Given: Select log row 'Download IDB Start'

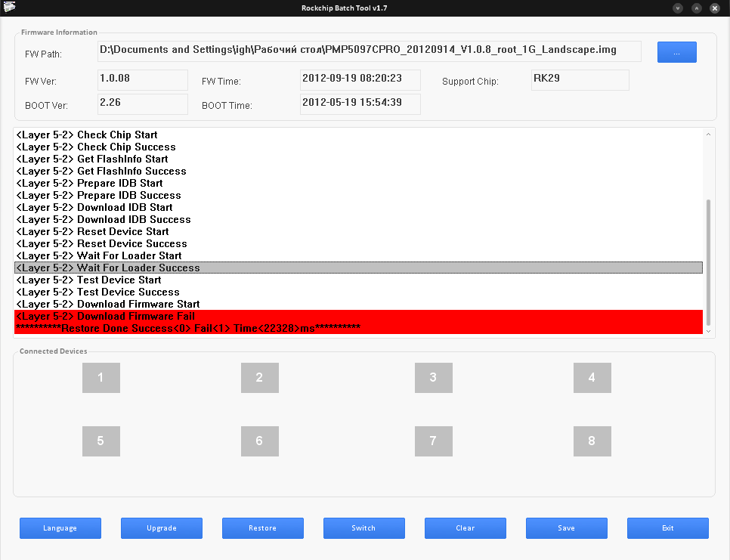Looking at the screenshot, I should (358, 207).
